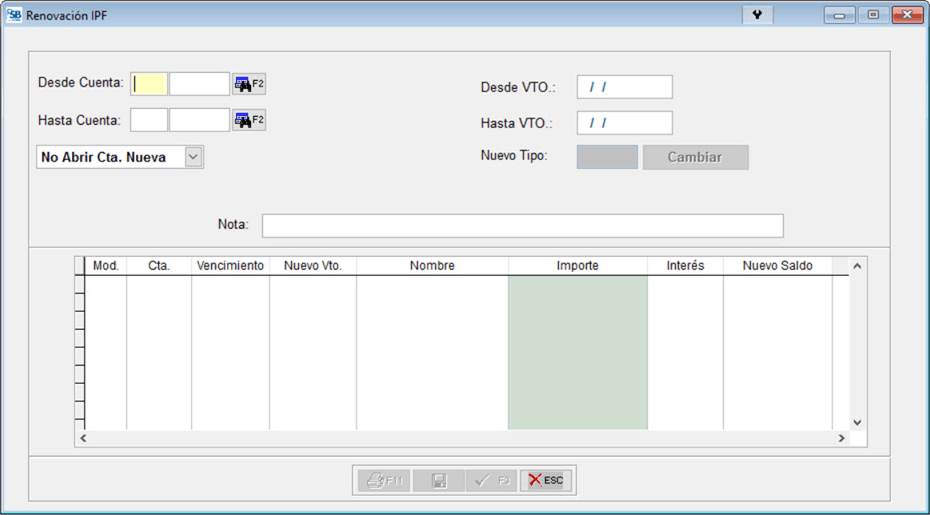Click the pin icon in the title bar

pyautogui.click(x=757, y=15)
